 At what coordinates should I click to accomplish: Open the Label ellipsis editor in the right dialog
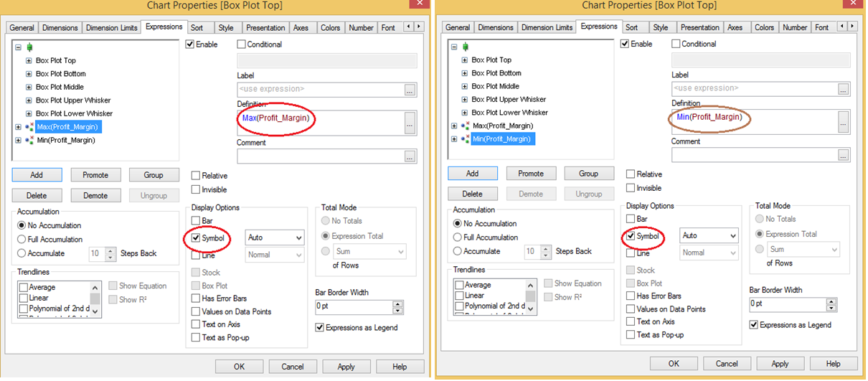tap(844, 89)
